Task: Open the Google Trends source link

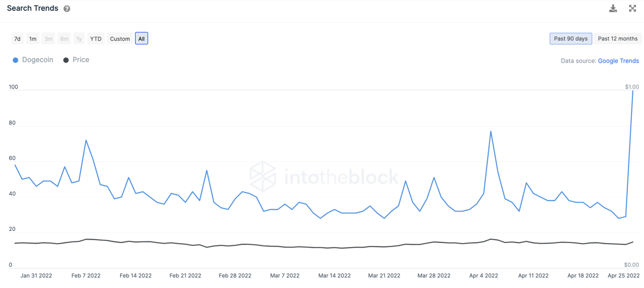Action: tap(618, 60)
